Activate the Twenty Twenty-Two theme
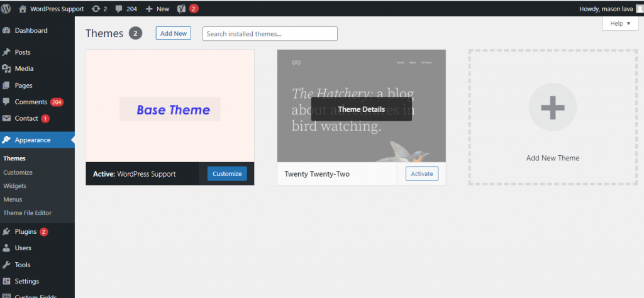644x298 pixels. click(422, 174)
